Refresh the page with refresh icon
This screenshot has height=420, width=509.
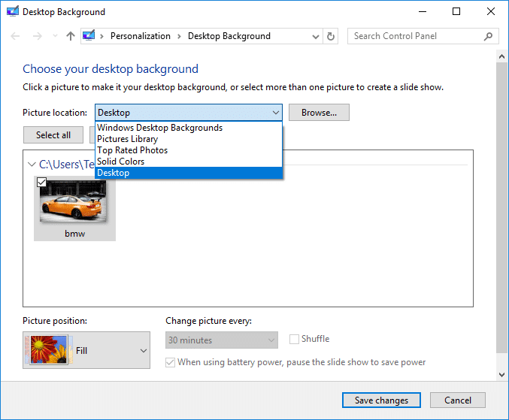(331, 36)
